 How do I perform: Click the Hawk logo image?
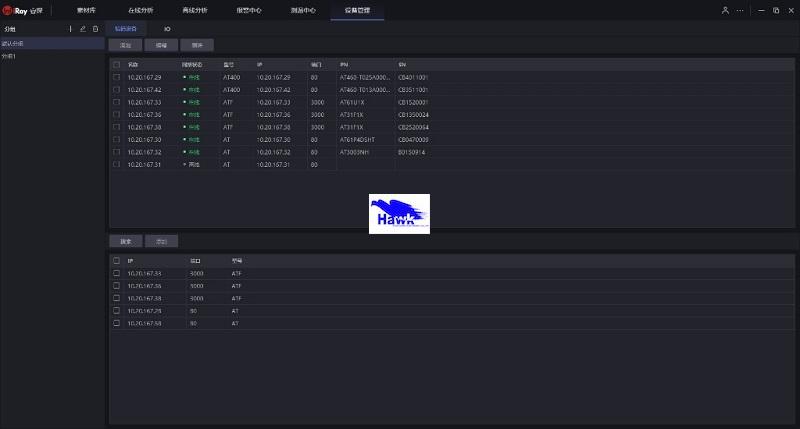[x=399, y=214]
